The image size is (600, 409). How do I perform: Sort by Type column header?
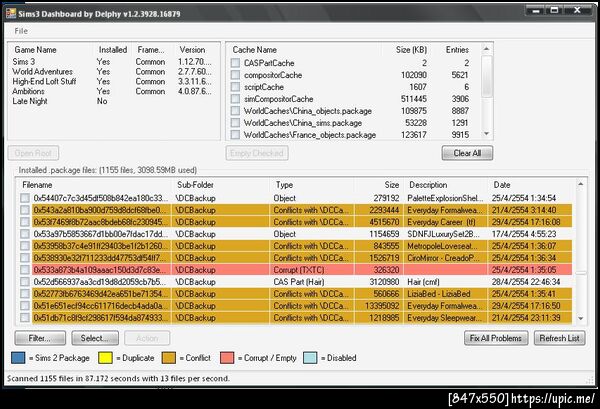(x=312, y=185)
